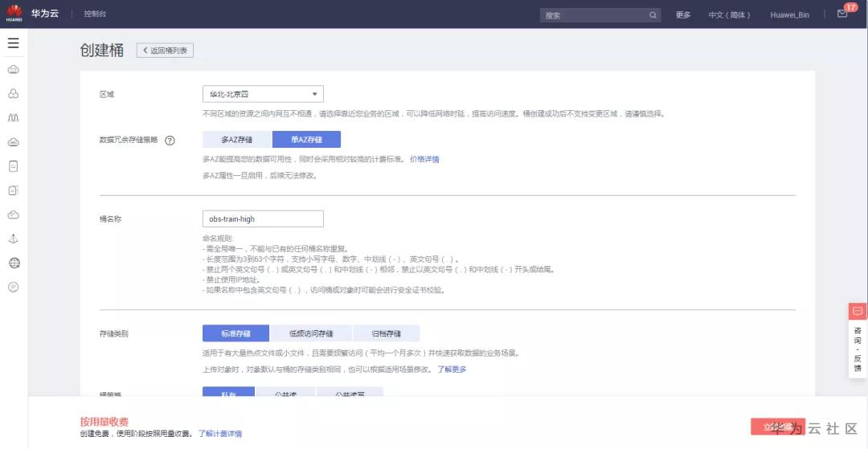Click the three-circle cluster sidebar icon

[x=14, y=93]
